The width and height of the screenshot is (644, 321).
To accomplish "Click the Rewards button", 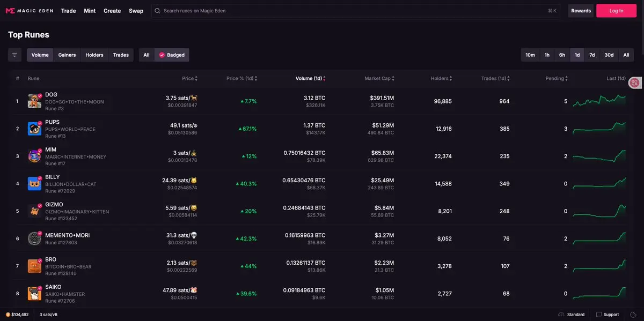I will pyautogui.click(x=581, y=11).
